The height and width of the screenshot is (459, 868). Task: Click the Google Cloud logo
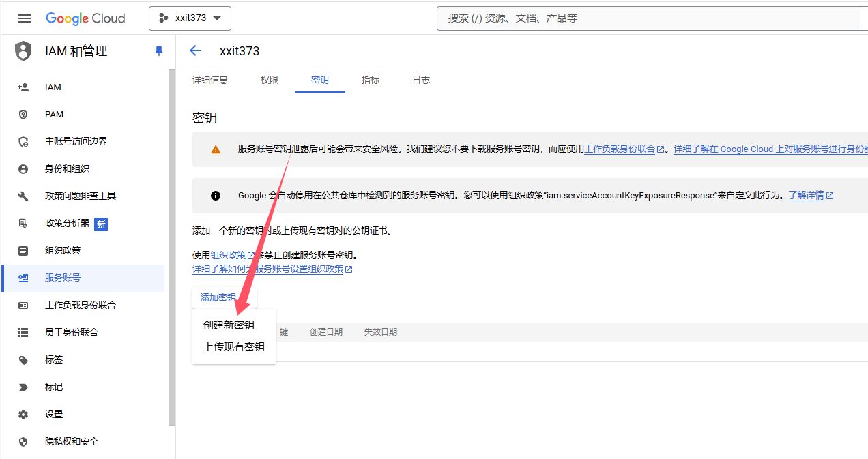click(85, 18)
